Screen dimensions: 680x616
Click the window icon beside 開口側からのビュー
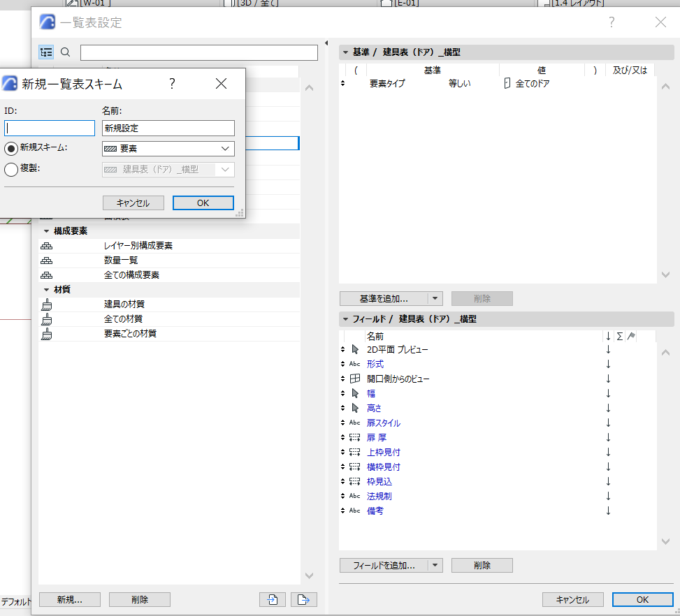[355, 379]
